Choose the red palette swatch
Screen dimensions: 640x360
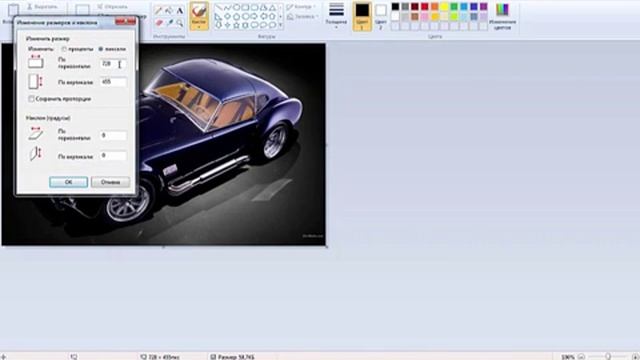pyautogui.click(x=424, y=7)
